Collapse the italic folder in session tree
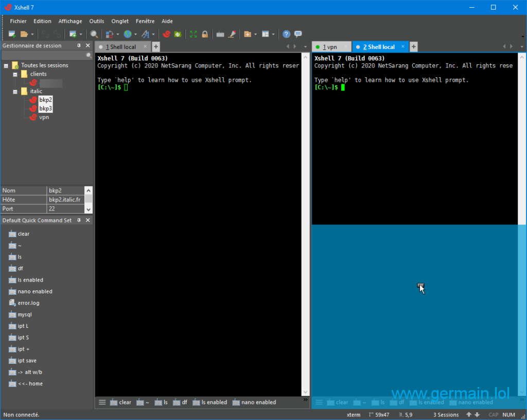This screenshot has height=420, width=527. click(16, 91)
